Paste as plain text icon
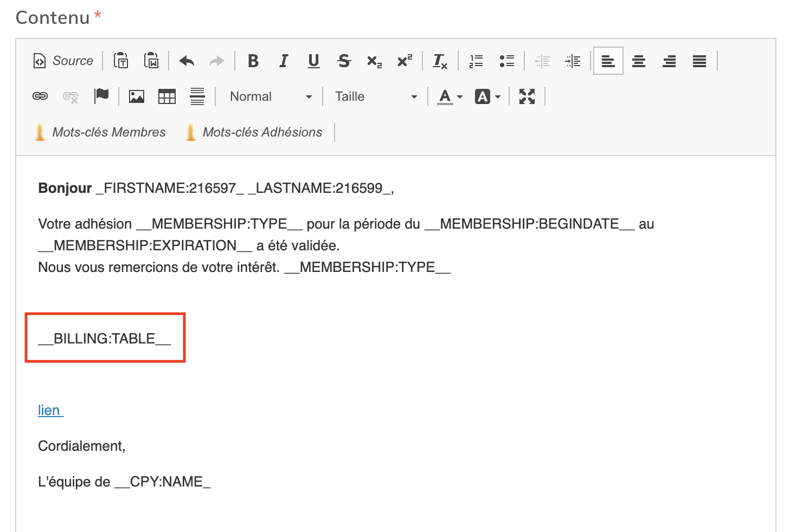The height and width of the screenshot is (532, 796). click(121, 61)
